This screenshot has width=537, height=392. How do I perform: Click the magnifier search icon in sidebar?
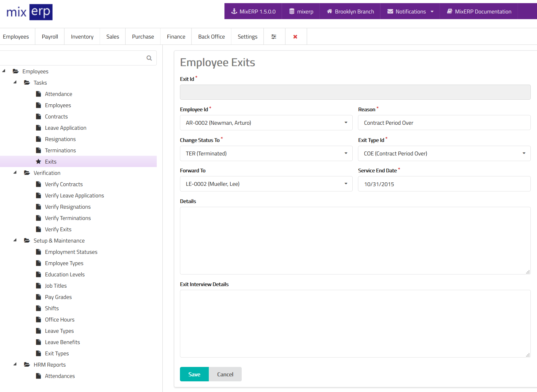pyautogui.click(x=149, y=58)
